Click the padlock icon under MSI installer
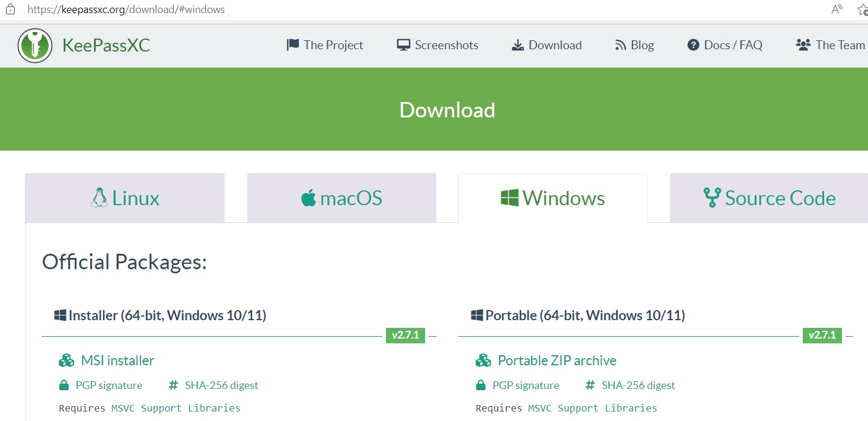 tap(64, 385)
